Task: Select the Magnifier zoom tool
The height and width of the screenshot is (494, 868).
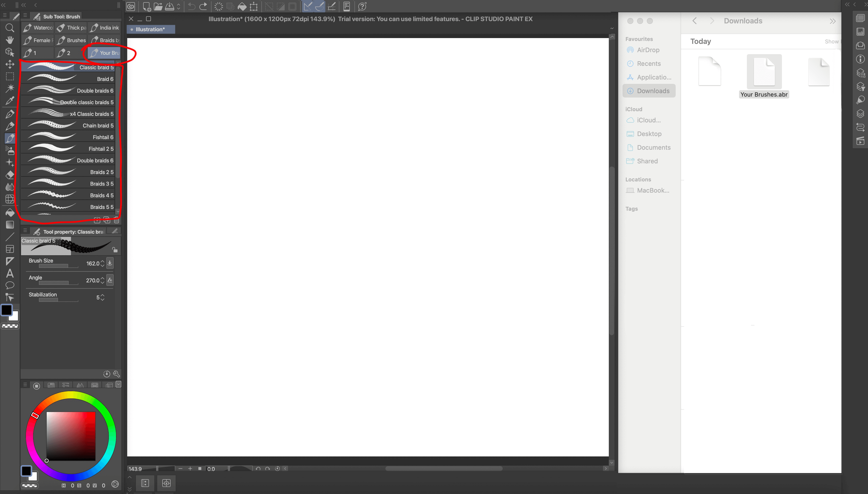Action: [10, 28]
